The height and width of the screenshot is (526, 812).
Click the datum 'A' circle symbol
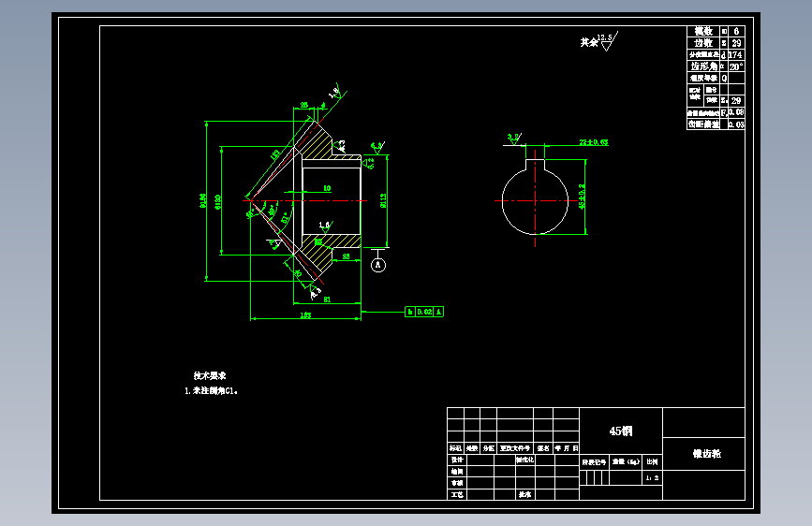pyautogui.click(x=378, y=265)
